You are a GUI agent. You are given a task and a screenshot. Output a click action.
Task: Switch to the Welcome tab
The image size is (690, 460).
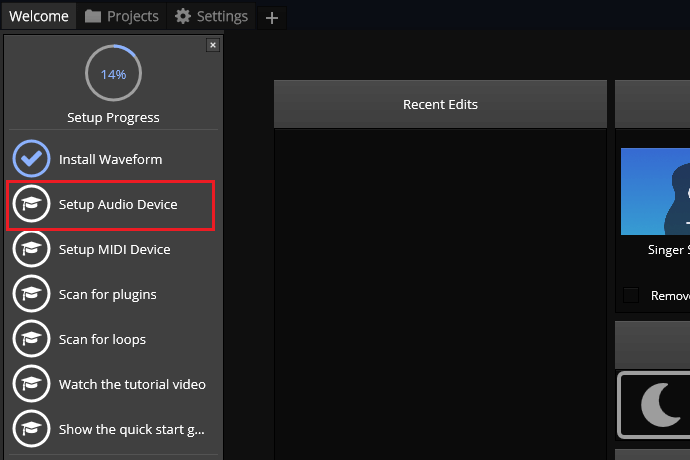click(39, 16)
